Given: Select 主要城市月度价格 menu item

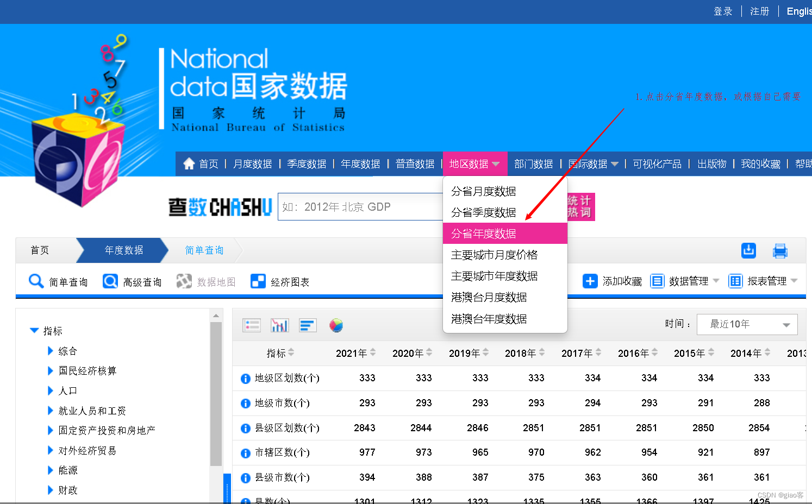Looking at the screenshot, I should [505, 255].
